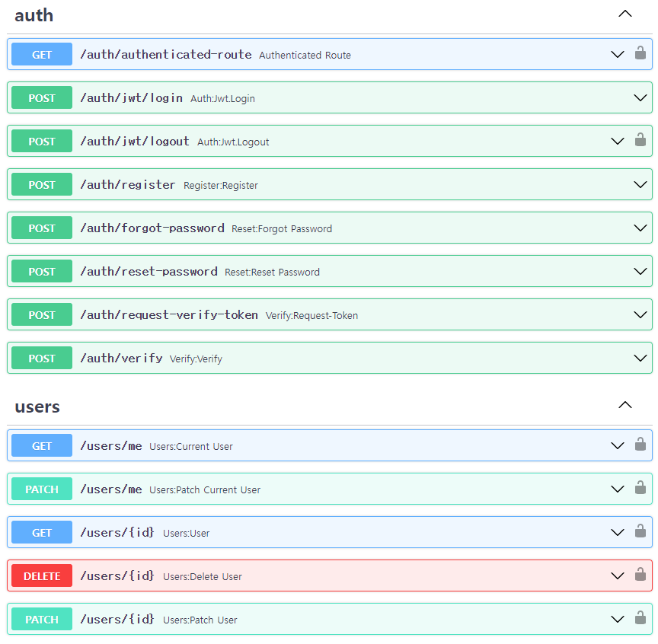Expand the PATCH /users/{id} chevron

[x=618, y=620]
